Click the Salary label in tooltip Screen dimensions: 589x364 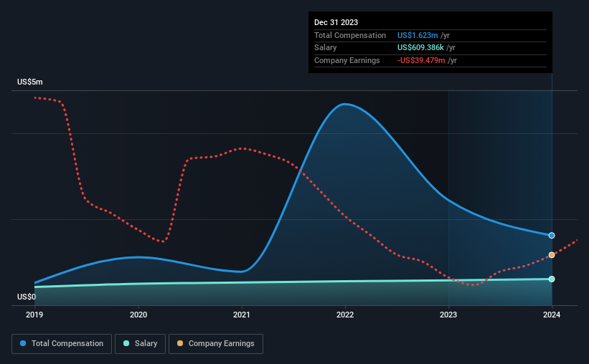325,48
